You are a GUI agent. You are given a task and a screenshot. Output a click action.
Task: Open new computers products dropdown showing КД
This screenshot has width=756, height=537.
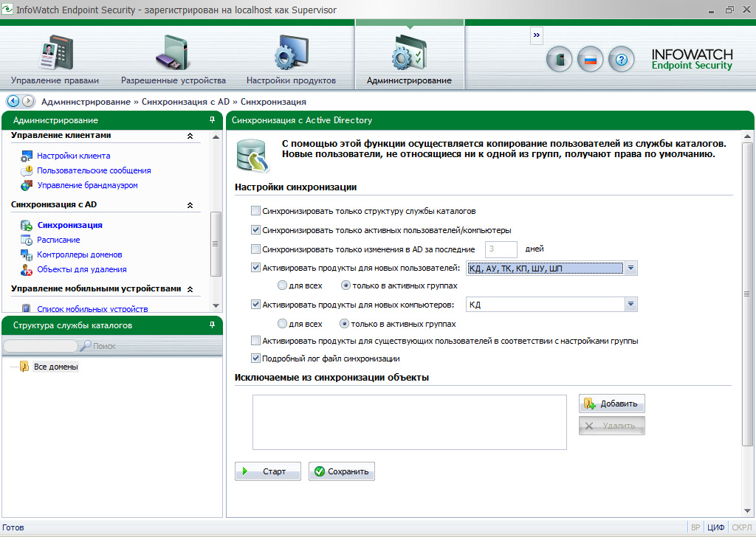click(630, 305)
